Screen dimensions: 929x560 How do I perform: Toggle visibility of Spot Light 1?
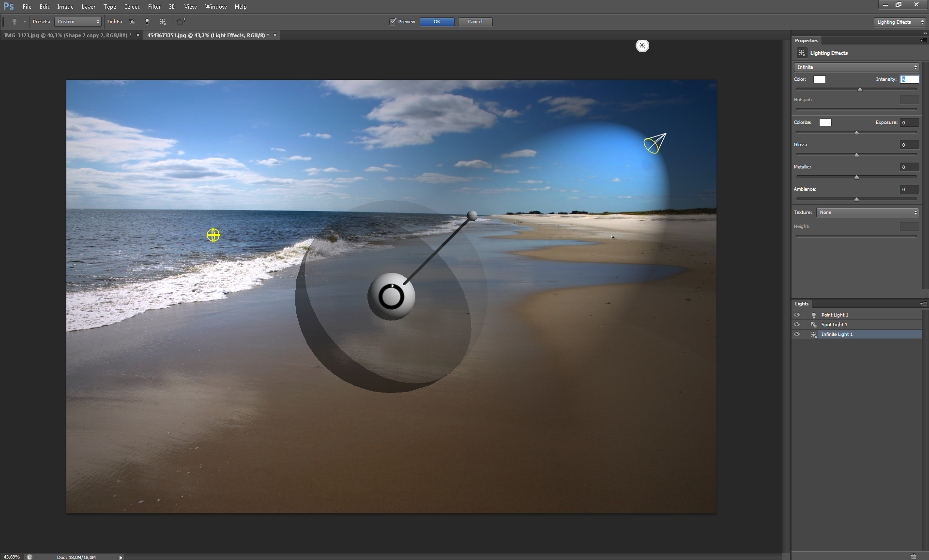pos(797,325)
